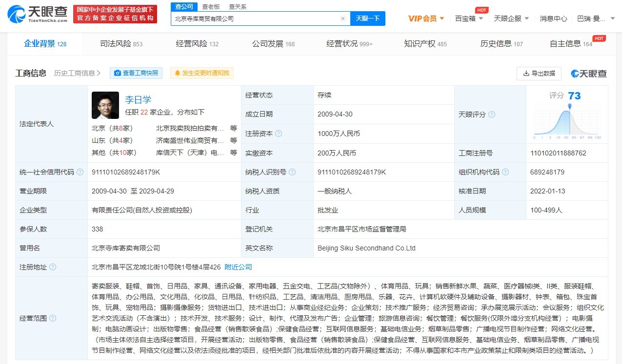
Task: Switch to the 查公司 search tab
Action: (184, 6)
